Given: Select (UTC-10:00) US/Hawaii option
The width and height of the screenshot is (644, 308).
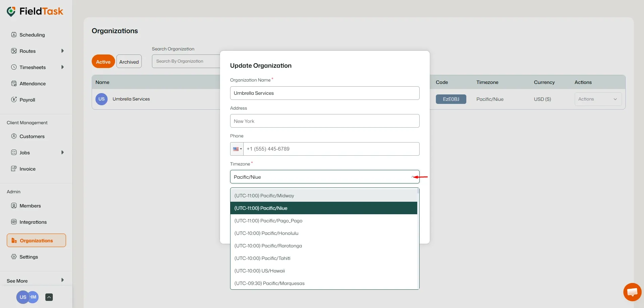Looking at the screenshot, I should click(324, 271).
